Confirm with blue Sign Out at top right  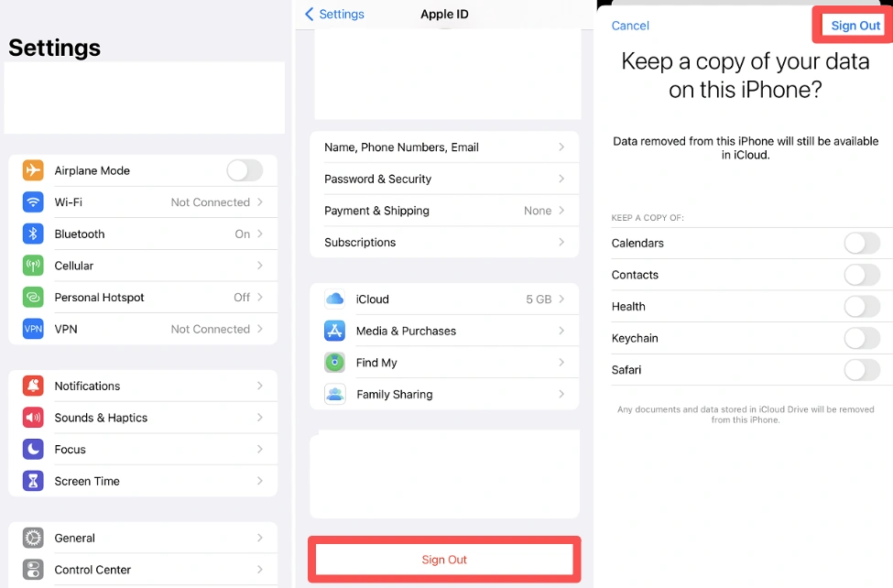click(x=855, y=26)
